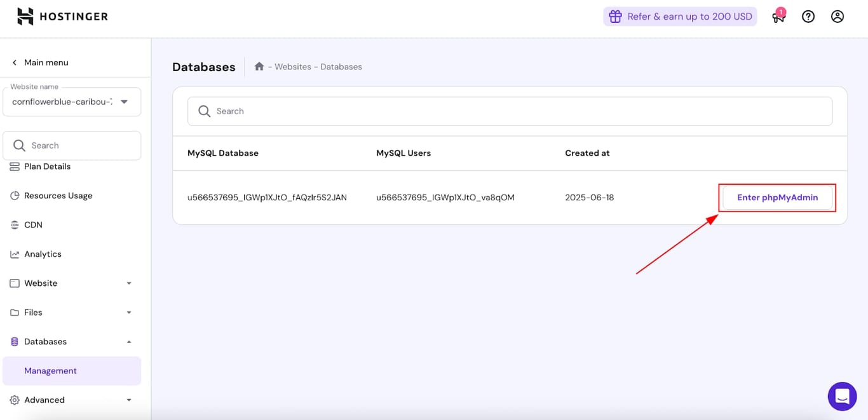This screenshot has width=868, height=420.
Task: Open the Website name dropdown
Action: 72,102
